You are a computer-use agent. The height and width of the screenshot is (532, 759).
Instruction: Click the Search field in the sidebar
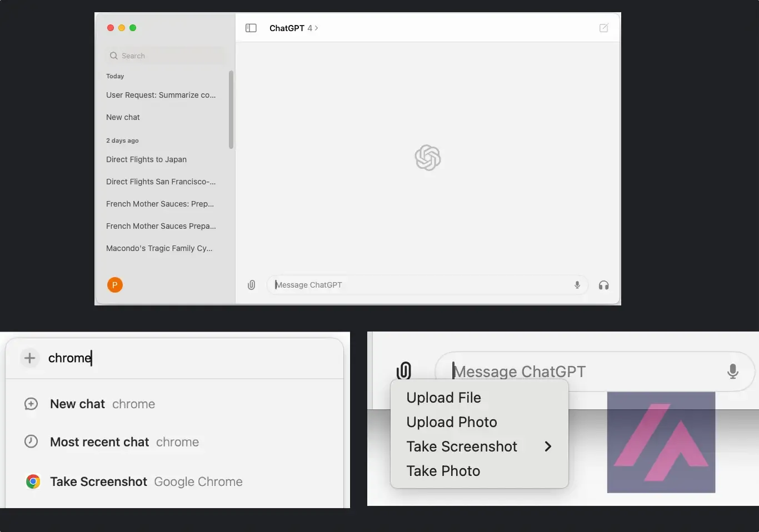pos(166,56)
